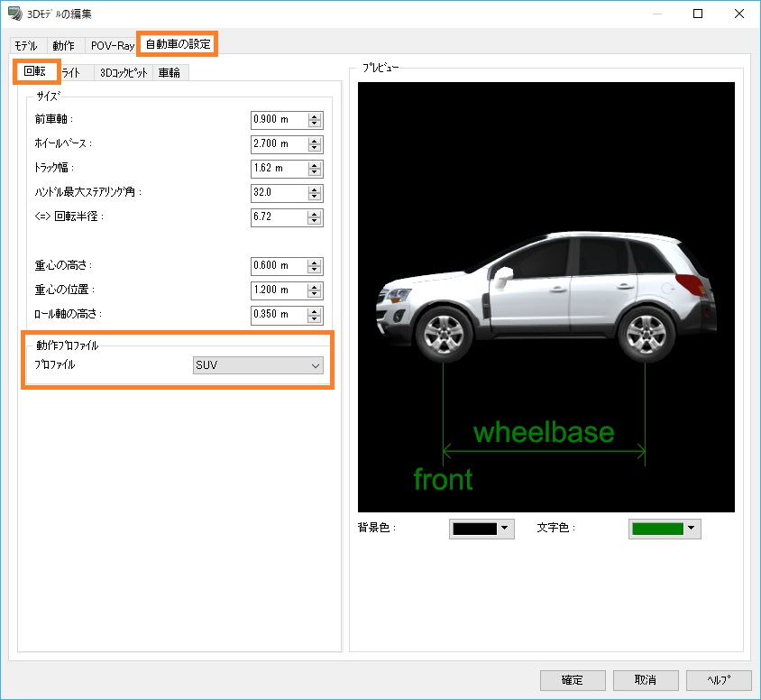
Task: Increase the トラック幅 spinner value
Action: [315, 165]
